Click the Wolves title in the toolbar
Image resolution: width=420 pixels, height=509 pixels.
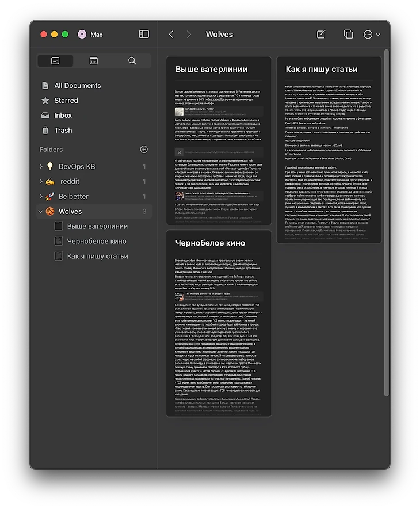(219, 35)
